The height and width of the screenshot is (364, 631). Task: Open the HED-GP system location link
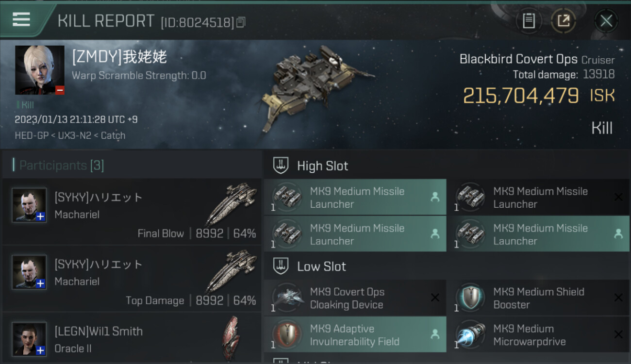click(x=30, y=135)
